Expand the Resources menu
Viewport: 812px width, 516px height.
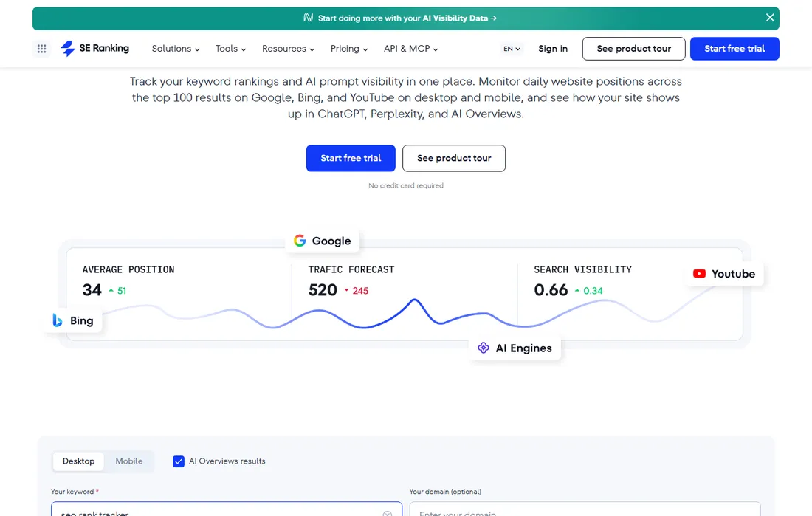[288, 49]
